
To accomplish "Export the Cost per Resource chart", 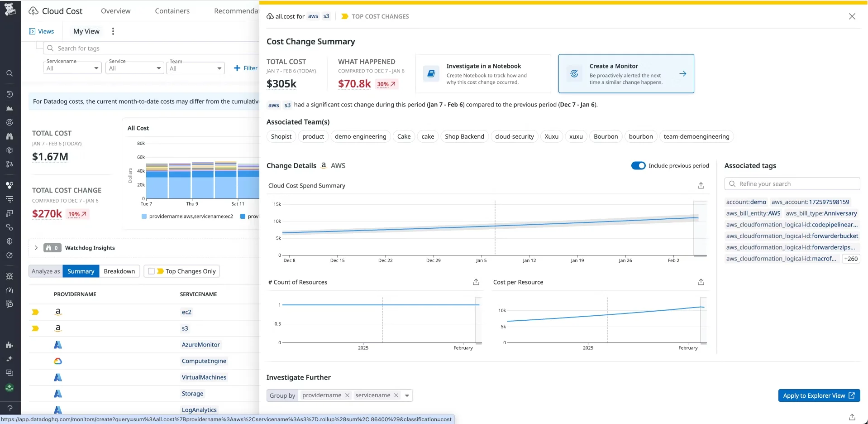I will click(x=701, y=282).
